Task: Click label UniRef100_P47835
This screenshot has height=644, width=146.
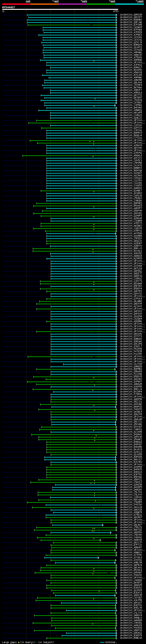Action: (131, 352)
